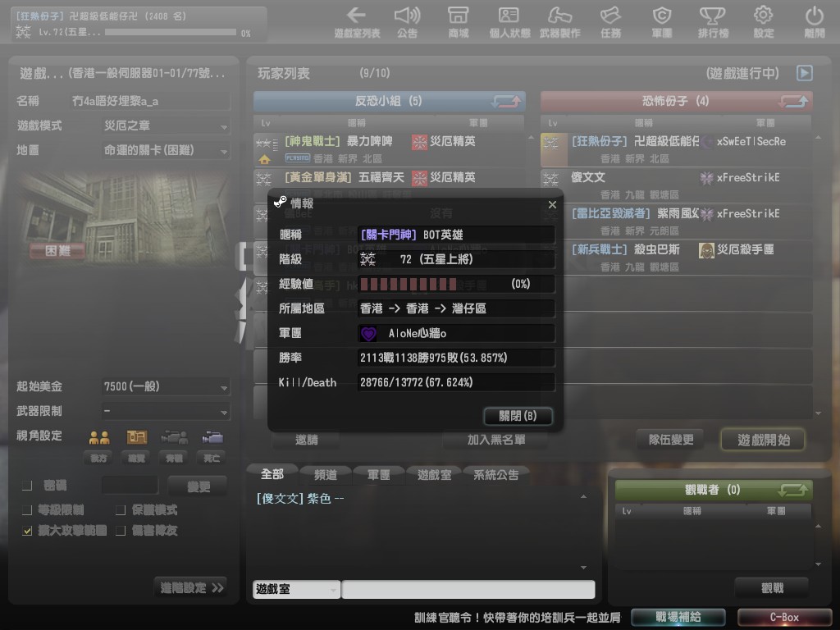The width and height of the screenshot is (840, 630).
Task: Click the room host house icon
Action: pyautogui.click(x=264, y=159)
